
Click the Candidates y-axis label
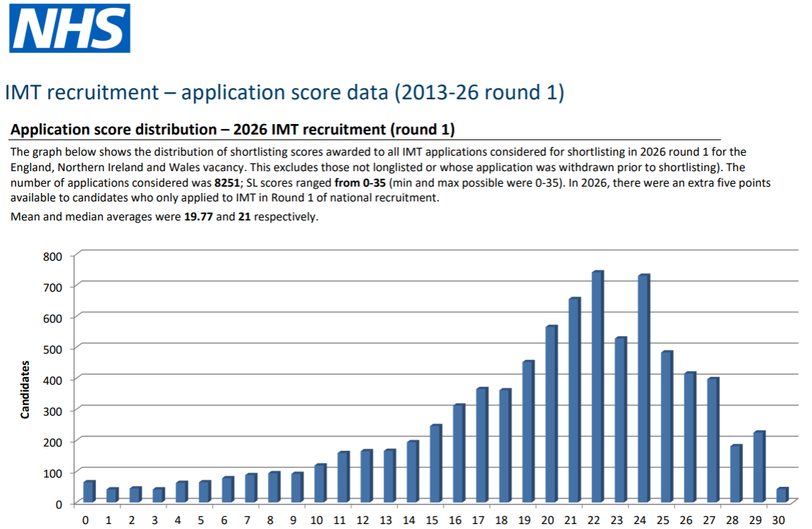point(25,390)
